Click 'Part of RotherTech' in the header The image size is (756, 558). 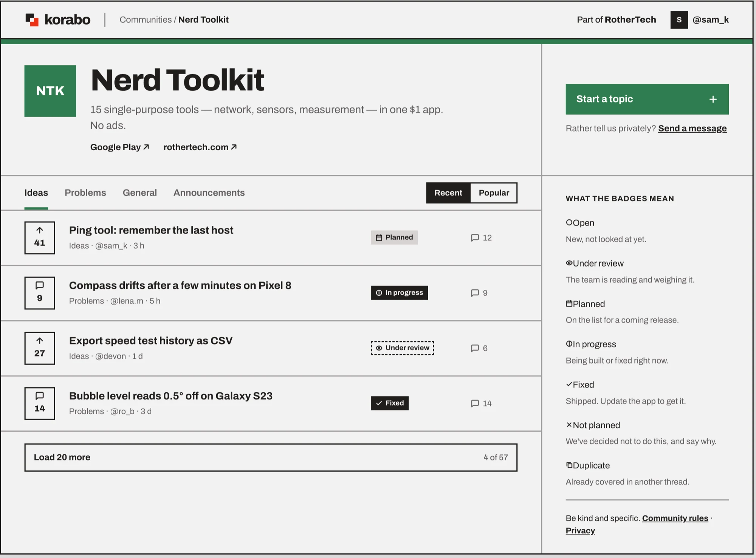tap(616, 20)
